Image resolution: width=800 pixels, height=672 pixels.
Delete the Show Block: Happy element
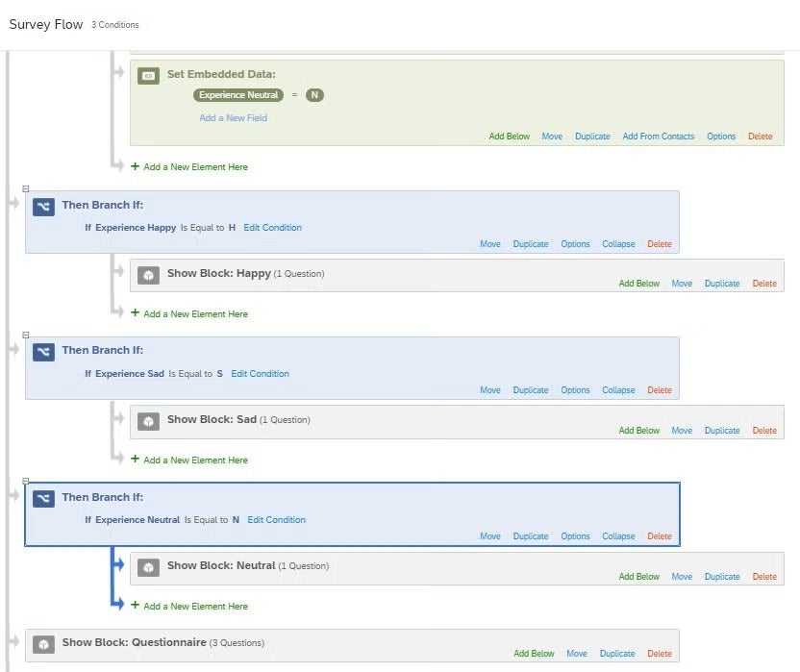pyautogui.click(x=764, y=284)
